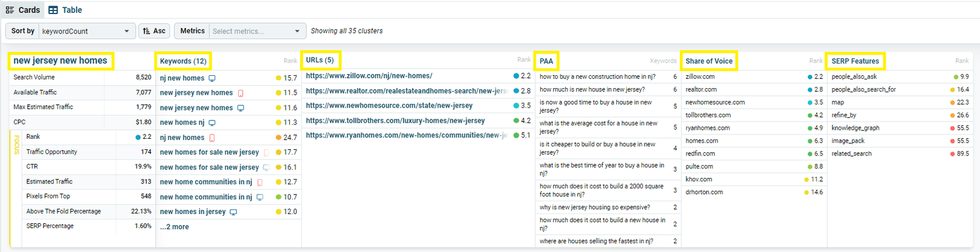Click the desktop icon next to new homes in jersey
The width and height of the screenshot is (980, 252).
[x=233, y=212]
